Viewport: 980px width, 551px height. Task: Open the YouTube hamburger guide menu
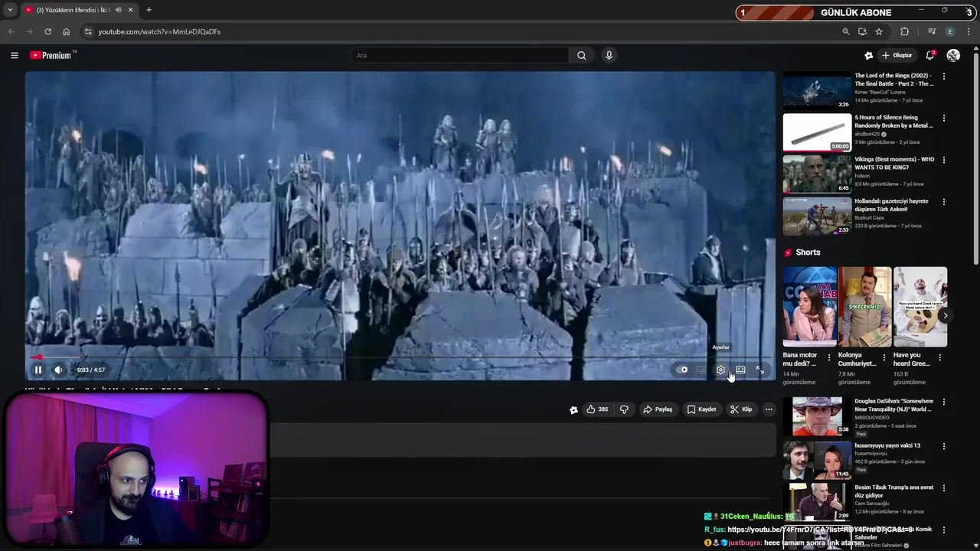click(x=15, y=55)
